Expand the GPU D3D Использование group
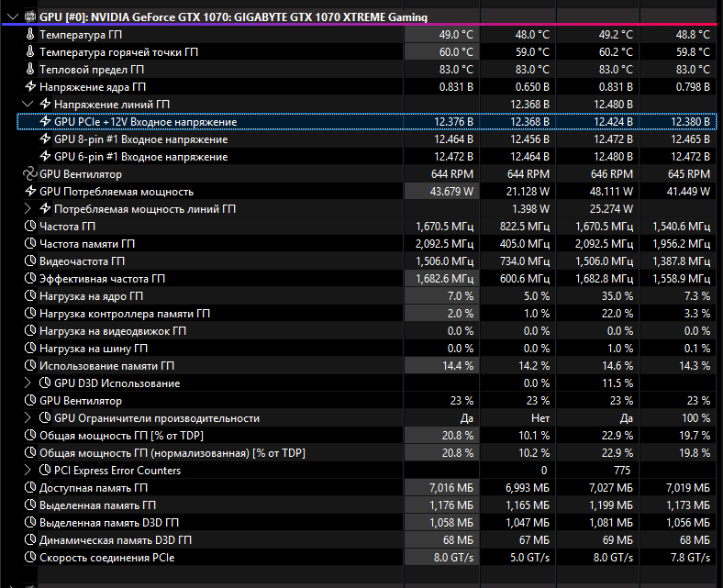Image resolution: width=723 pixels, height=588 pixels. point(28,383)
